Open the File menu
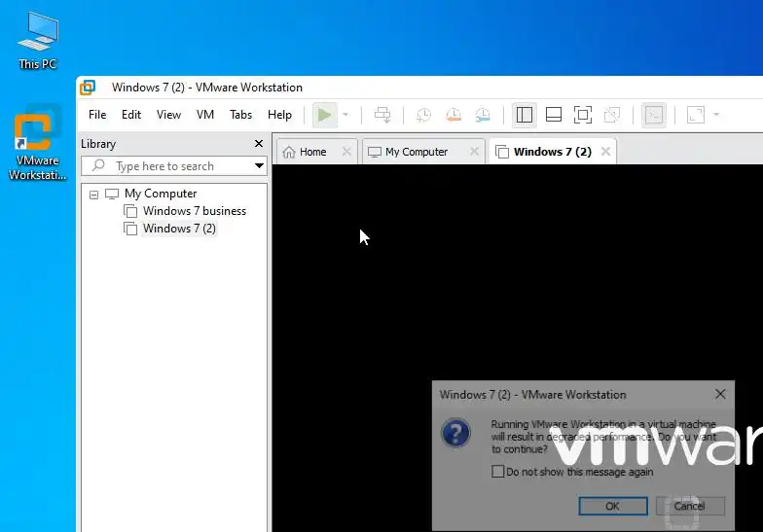Viewport: 763px width, 532px height. pos(97,115)
